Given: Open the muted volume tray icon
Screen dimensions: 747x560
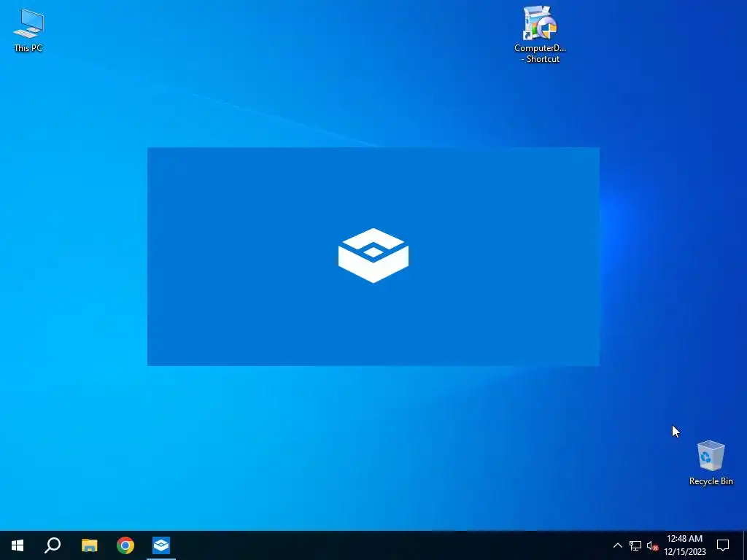Looking at the screenshot, I should pyautogui.click(x=652, y=545).
